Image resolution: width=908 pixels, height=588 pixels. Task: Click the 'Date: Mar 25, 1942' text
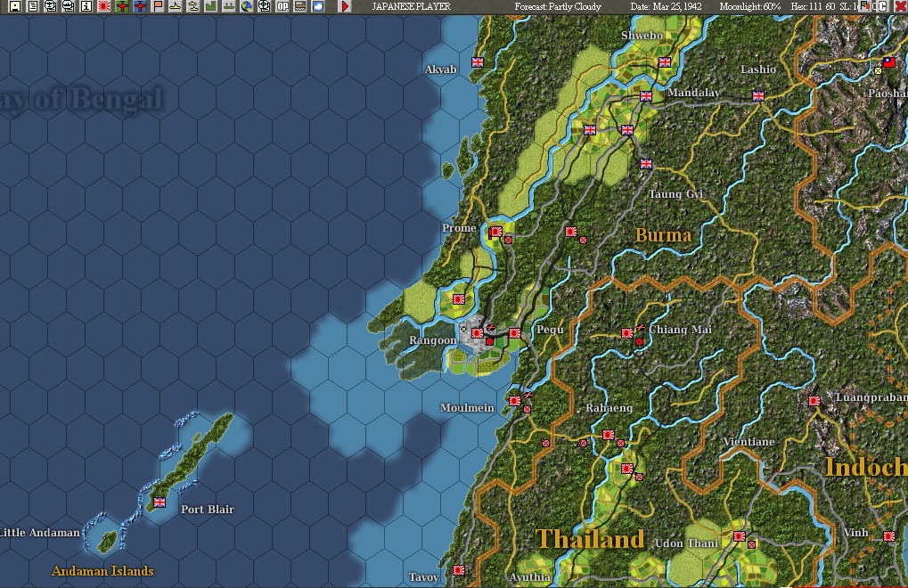[666, 6]
